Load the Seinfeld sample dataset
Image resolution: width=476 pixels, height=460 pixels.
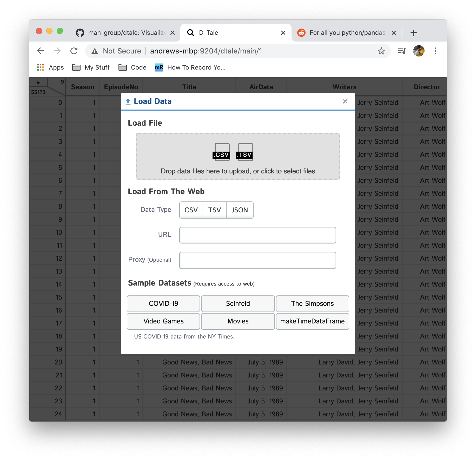pos(238,304)
